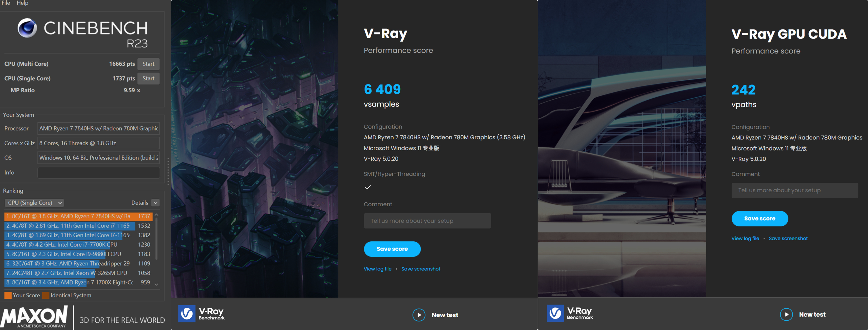Click the orange Your Score legend swatch
The width and height of the screenshot is (868, 330).
8,295
